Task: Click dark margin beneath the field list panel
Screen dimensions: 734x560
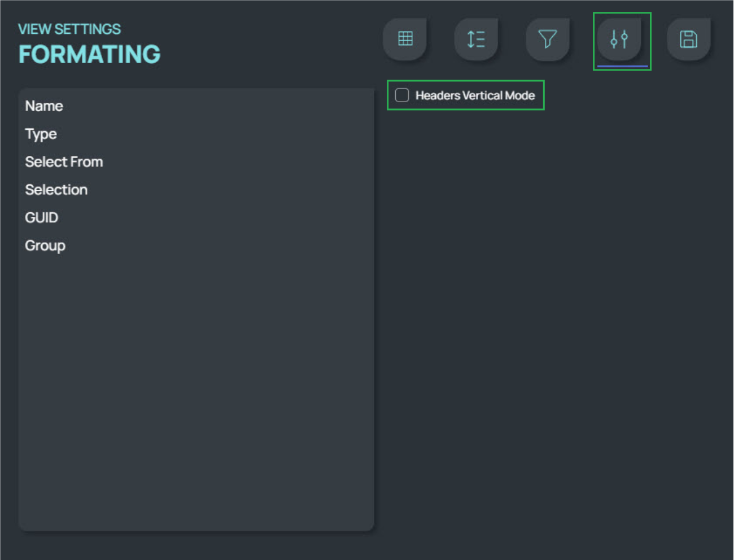Action: click(196, 545)
